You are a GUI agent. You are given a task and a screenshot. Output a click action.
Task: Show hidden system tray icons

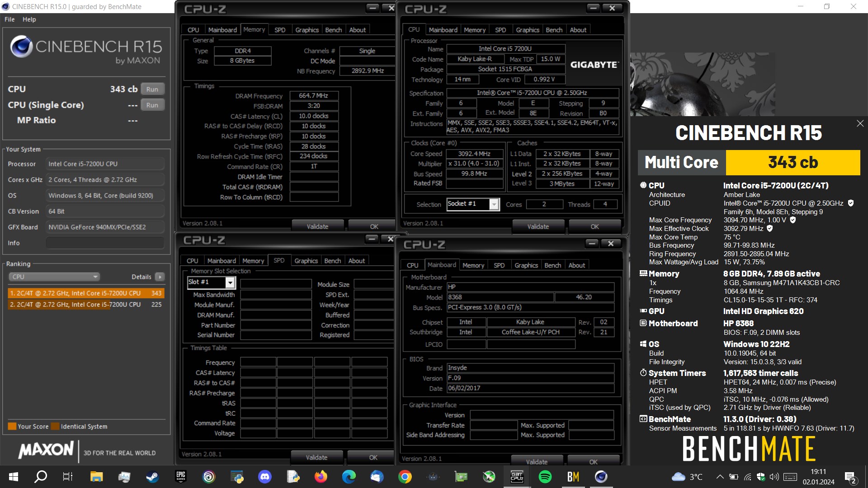[x=720, y=477]
